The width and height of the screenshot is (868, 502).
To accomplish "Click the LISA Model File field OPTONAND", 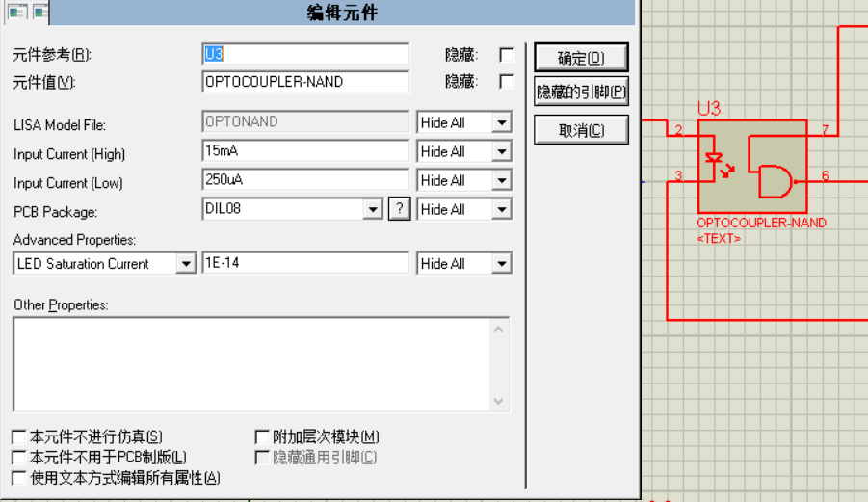I will click(305, 121).
